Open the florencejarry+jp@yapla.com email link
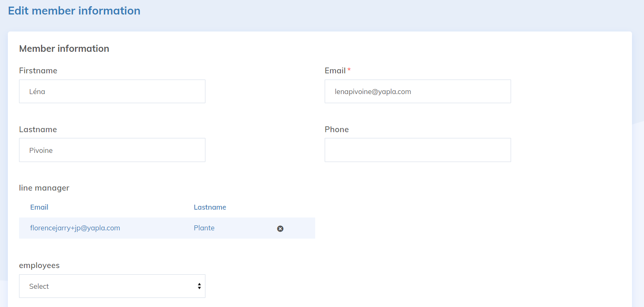Image resolution: width=644 pixels, height=307 pixels. (75, 228)
